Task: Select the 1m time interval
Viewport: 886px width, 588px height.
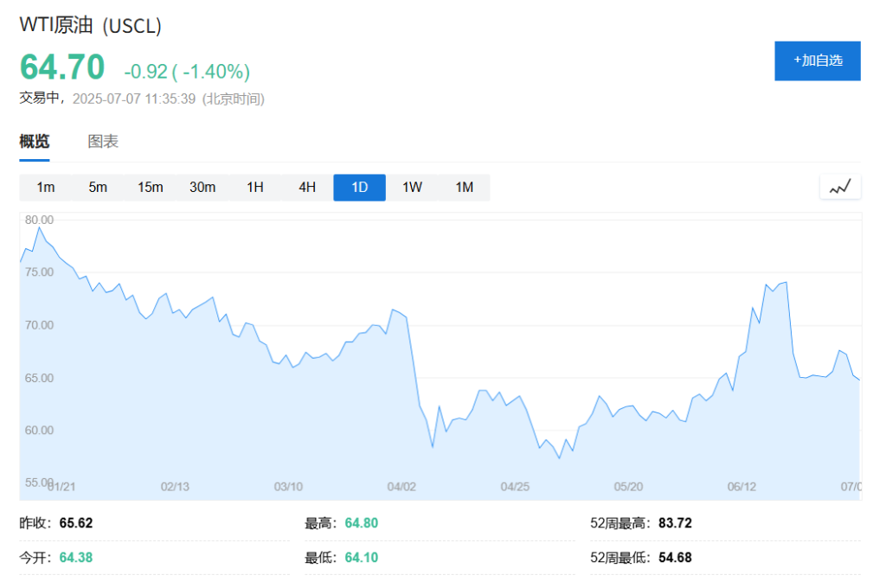Action: click(x=46, y=188)
